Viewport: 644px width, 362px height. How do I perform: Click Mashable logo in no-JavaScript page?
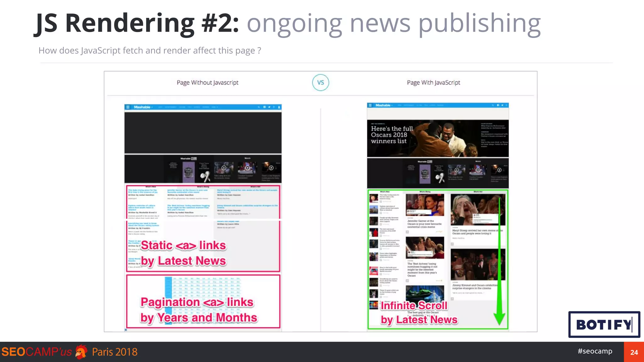pos(142,107)
